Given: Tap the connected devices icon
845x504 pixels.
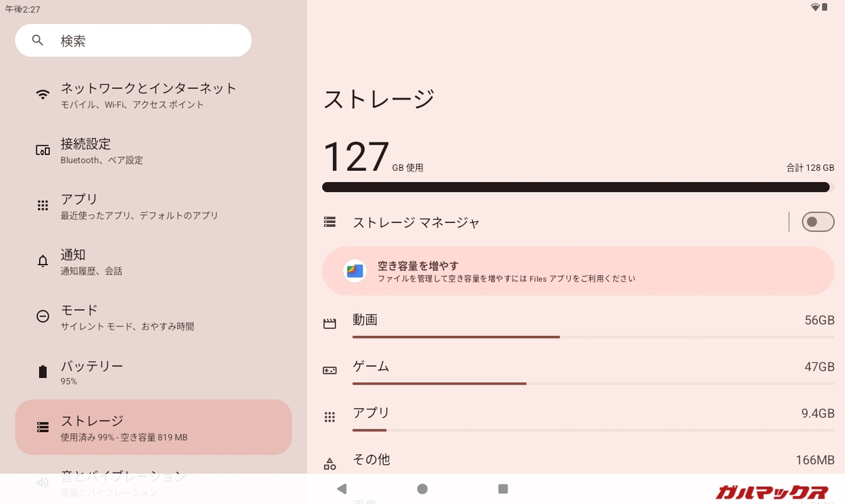Looking at the screenshot, I should 43,150.
